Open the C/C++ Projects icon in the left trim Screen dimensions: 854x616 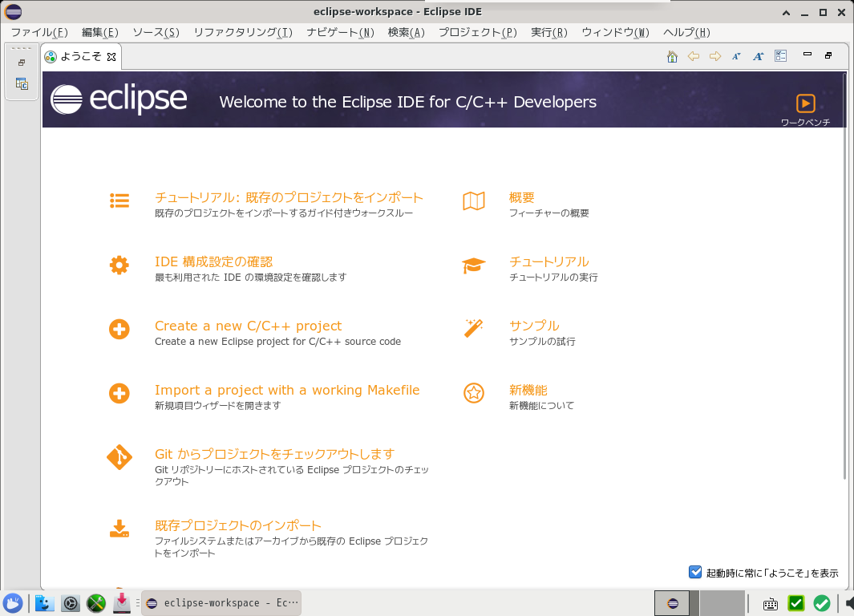pos(22,84)
